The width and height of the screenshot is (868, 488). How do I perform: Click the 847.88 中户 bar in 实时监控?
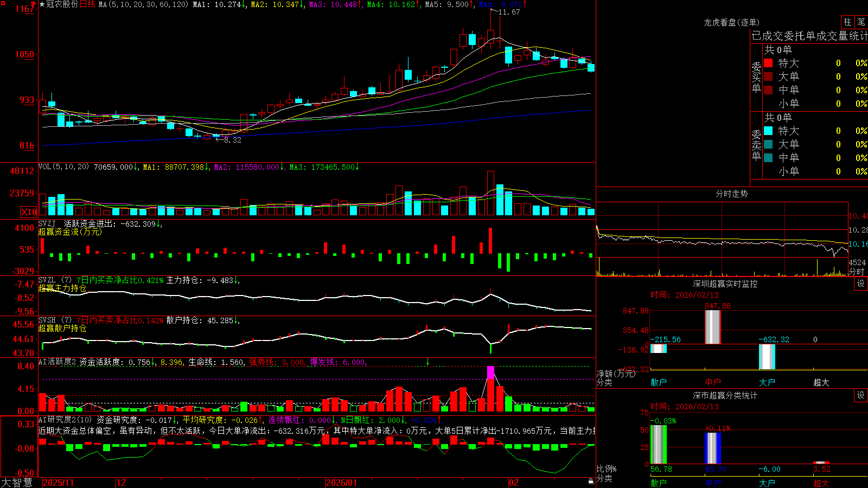pos(712,327)
